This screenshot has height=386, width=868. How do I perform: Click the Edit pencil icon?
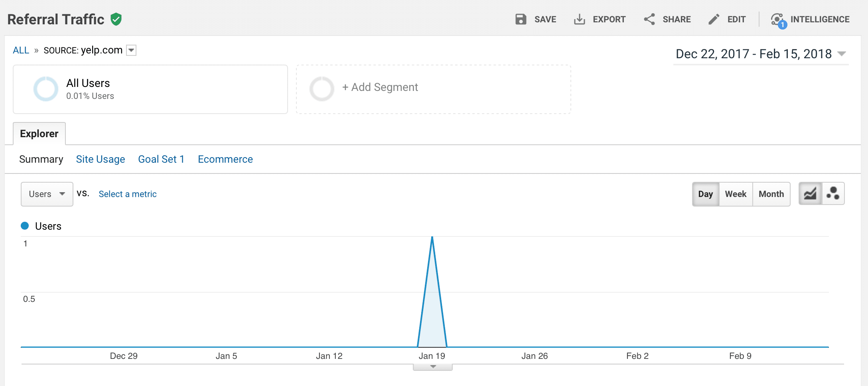click(714, 19)
